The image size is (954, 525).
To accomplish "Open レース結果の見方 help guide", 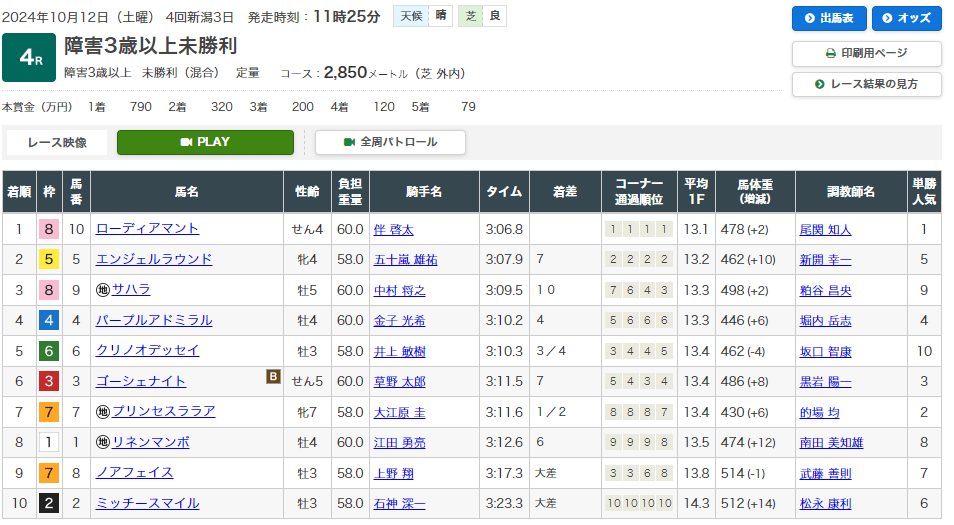I will 866,84.
